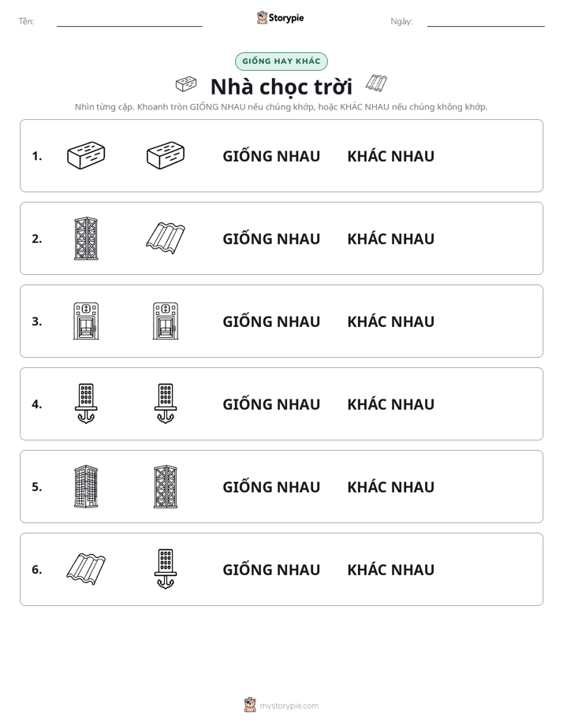Screen dimensions: 563x728
Task: Click the glass skyscraper icon in row 5
Action: 86,486
